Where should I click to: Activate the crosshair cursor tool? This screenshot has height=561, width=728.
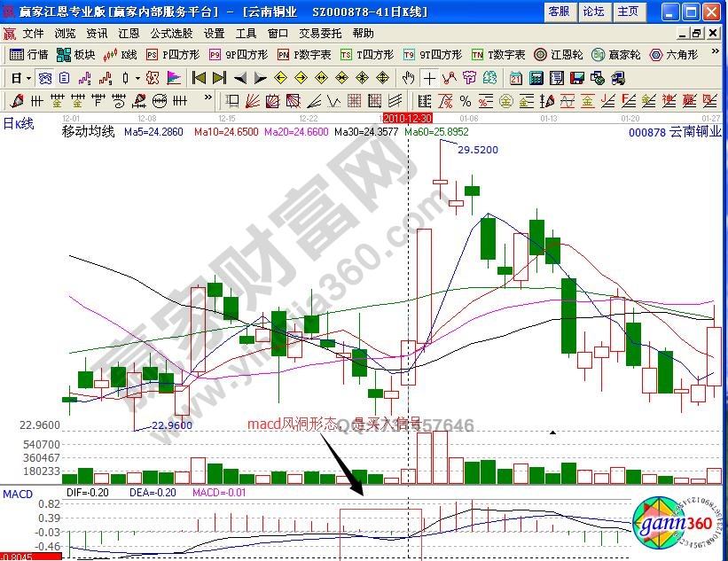point(429,78)
